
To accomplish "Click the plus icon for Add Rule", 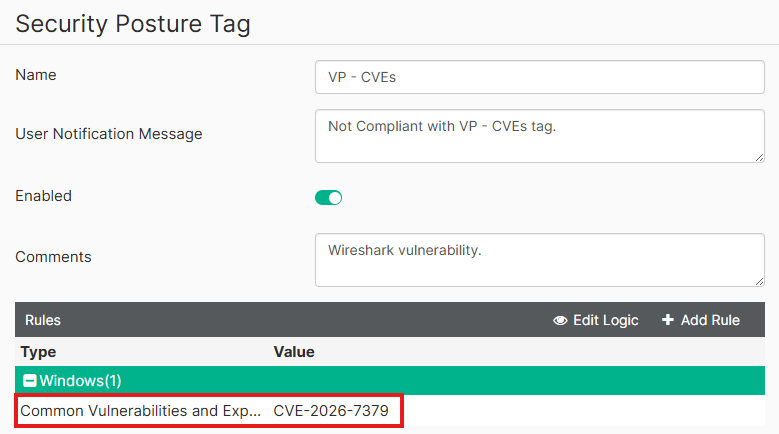I will point(668,320).
